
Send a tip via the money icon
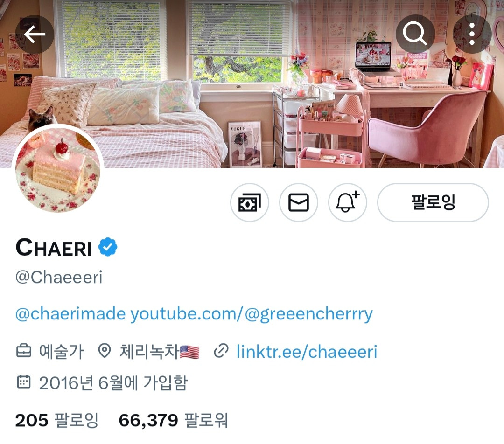pyautogui.click(x=249, y=202)
